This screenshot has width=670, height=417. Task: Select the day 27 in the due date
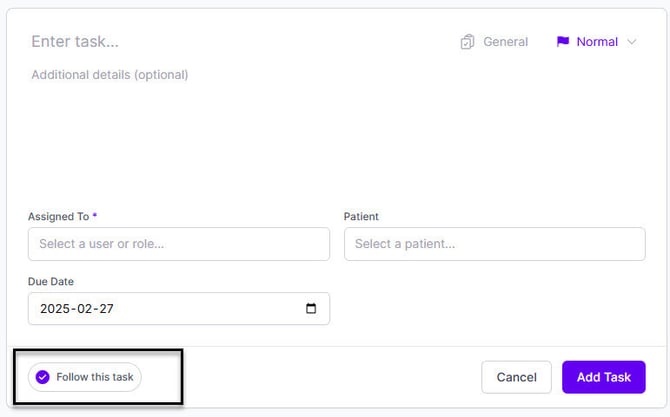click(106, 308)
